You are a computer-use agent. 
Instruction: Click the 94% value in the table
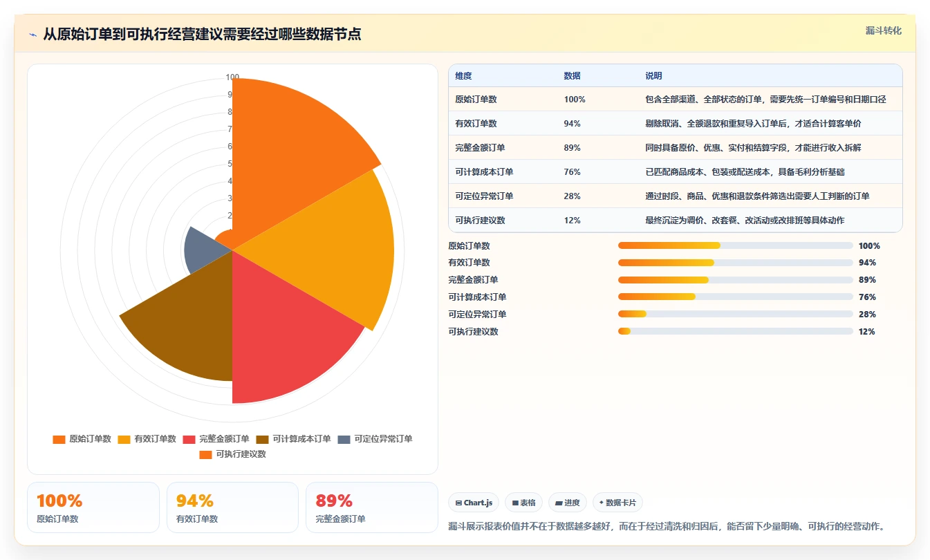point(572,124)
